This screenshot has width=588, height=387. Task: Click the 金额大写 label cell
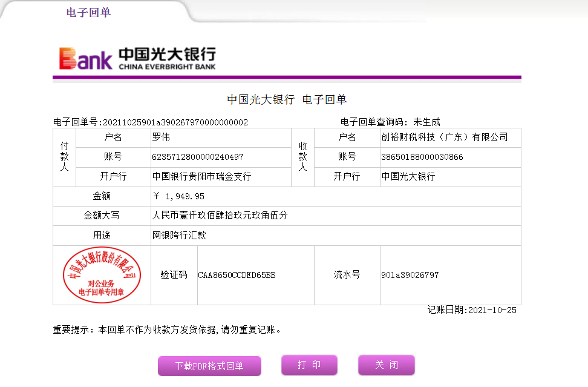point(102,216)
